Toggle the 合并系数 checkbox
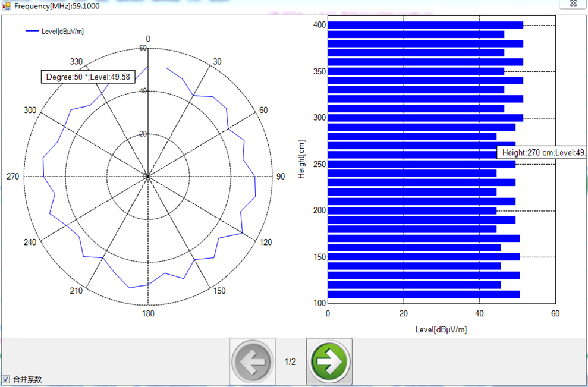Image resolution: width=588 pixels, height=387 pixels. (x=6, y=379)
